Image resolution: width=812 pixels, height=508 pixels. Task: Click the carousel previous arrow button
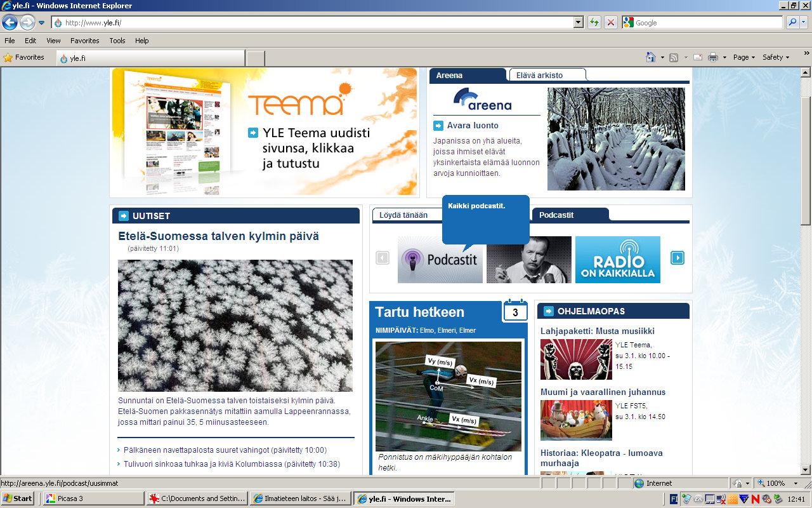point(383,258)
